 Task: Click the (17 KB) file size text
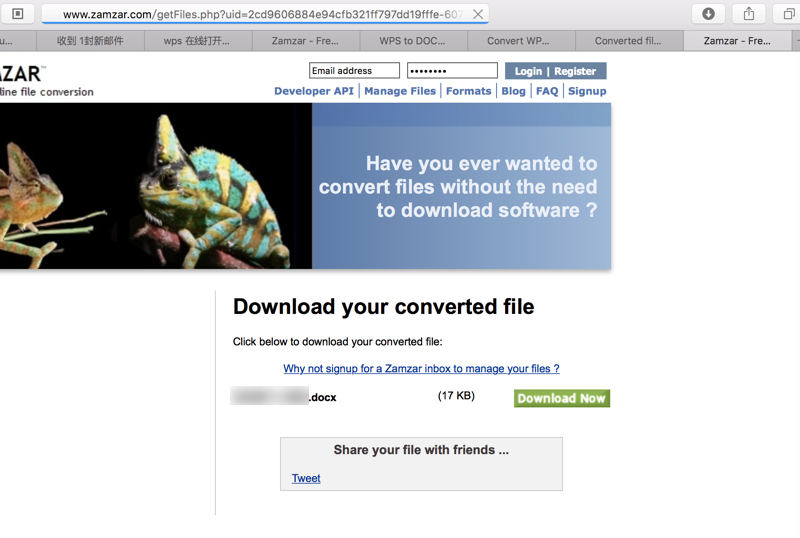456,396
